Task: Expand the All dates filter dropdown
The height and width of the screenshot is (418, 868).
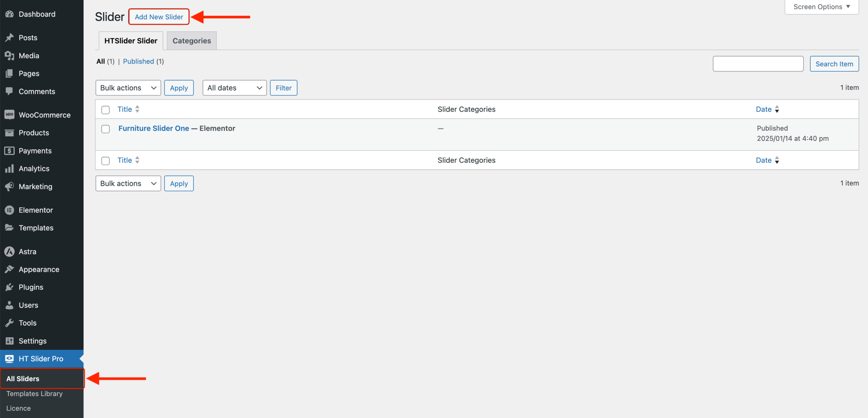Action: coord(234,88)
